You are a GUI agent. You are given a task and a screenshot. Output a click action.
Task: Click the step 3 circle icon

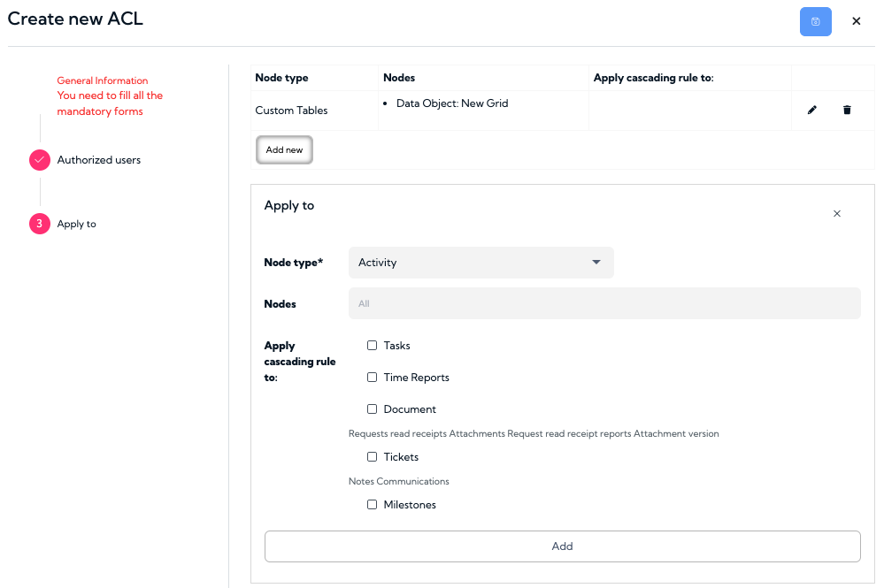[x=40, y=224]
